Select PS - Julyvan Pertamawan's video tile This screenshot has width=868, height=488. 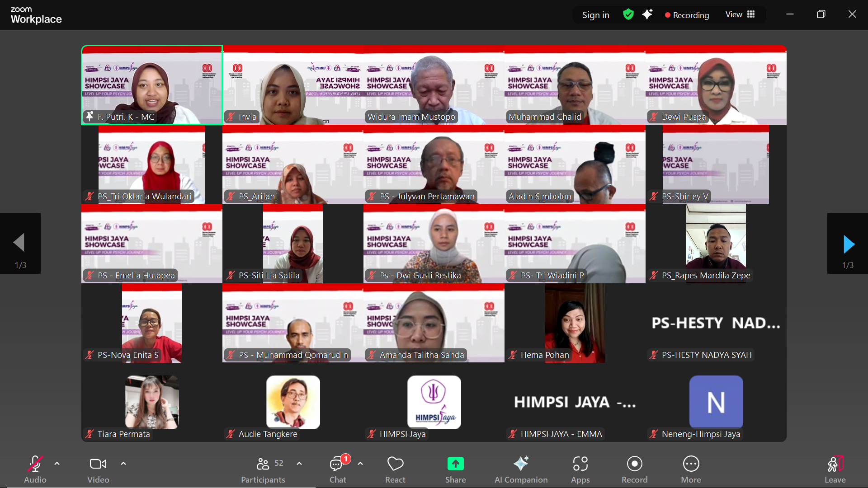(x=434, y=164)
